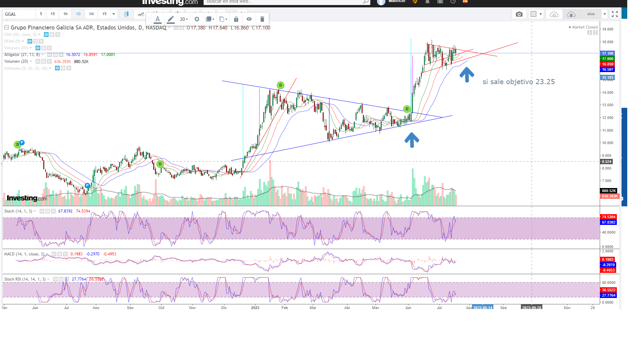
Task: Expand the Stoch (14, 1, 3) dropdown arrow
Action: click(35, 211)
